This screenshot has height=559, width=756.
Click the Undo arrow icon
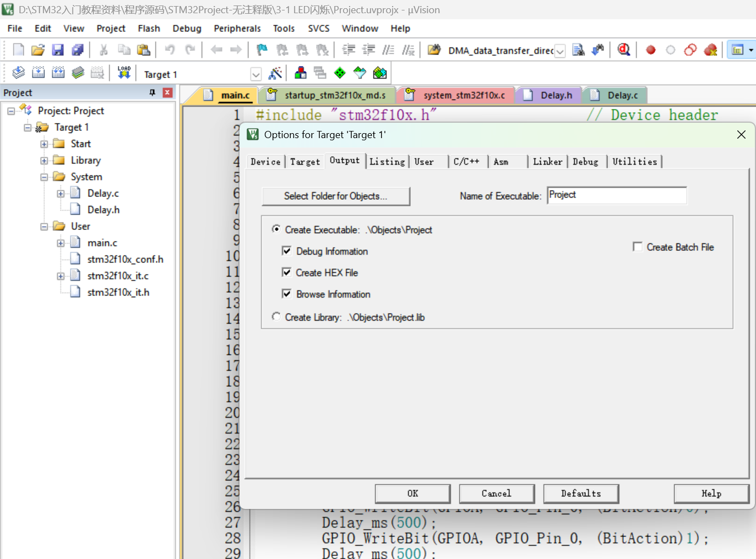click(170, 50)
